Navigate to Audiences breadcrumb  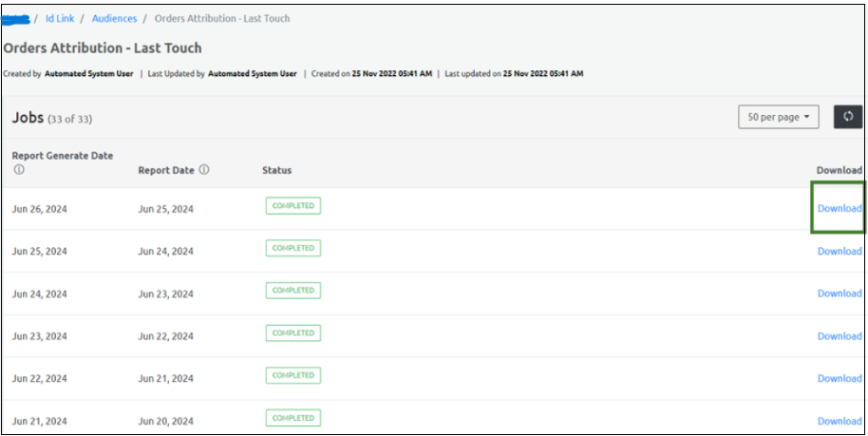pyautogui.click(x=114, y=18)
